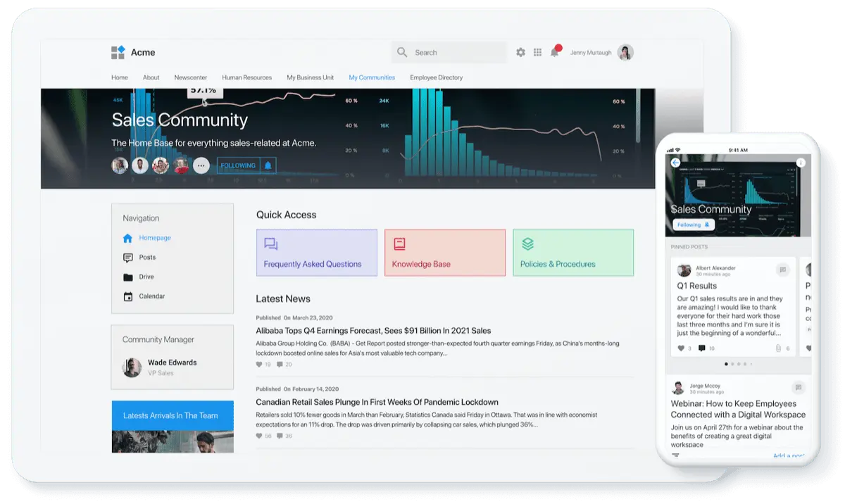
Task: Tap the post-type icon on Q1 Results card
Action: point(782,270)
